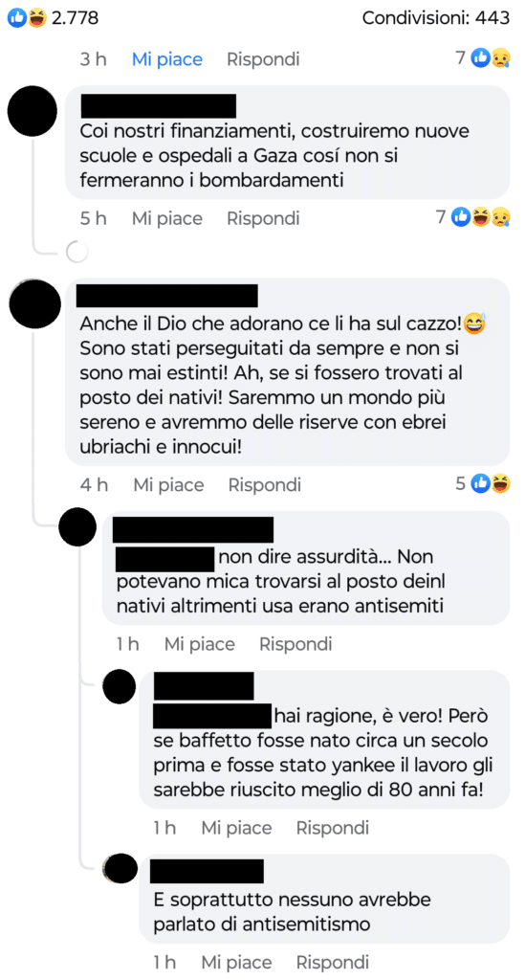Image resolution: width=525 pixels, height=980 pixels.
Task: Open the Gaza commenter's profile avatar
Action: pos(33,110)
